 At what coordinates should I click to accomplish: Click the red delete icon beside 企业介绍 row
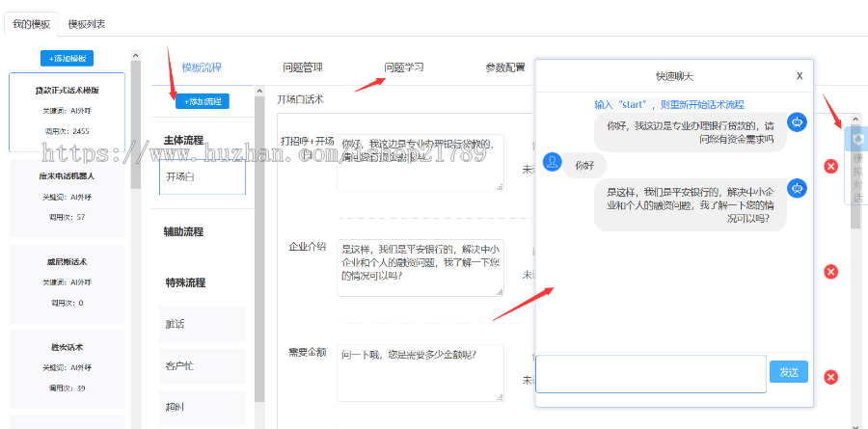coord(830,272)
